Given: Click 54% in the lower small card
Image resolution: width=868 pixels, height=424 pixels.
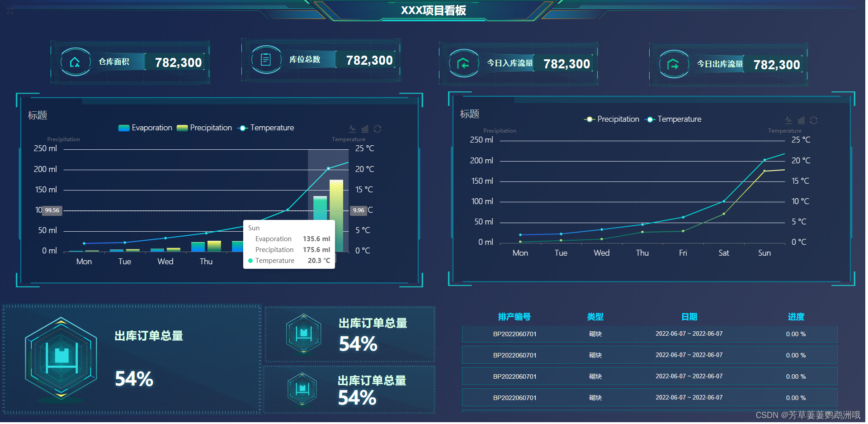Looking at the screenshot, I should 357,398.
